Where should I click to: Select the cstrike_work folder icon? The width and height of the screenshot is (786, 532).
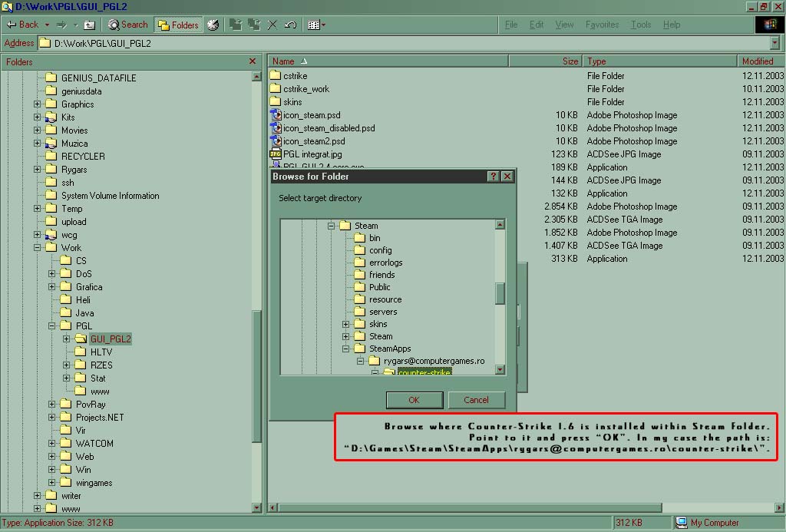coord(276,89)
